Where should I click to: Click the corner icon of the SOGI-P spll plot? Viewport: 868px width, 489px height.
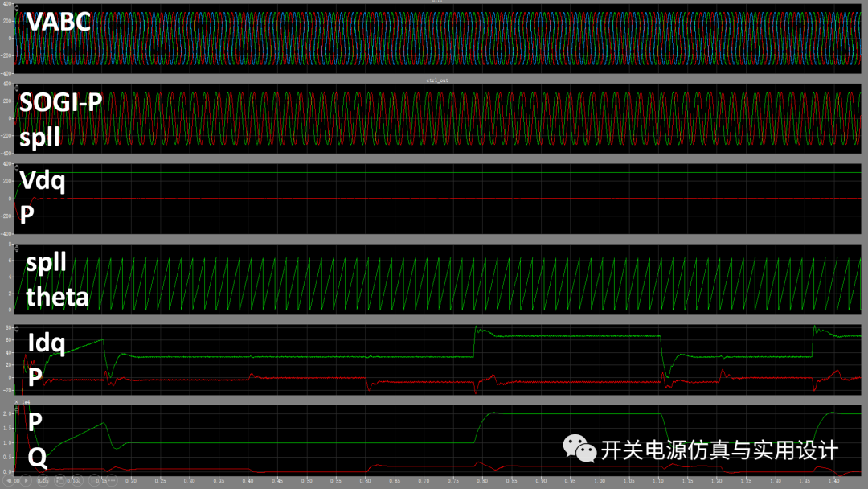(x=17, y=87)
